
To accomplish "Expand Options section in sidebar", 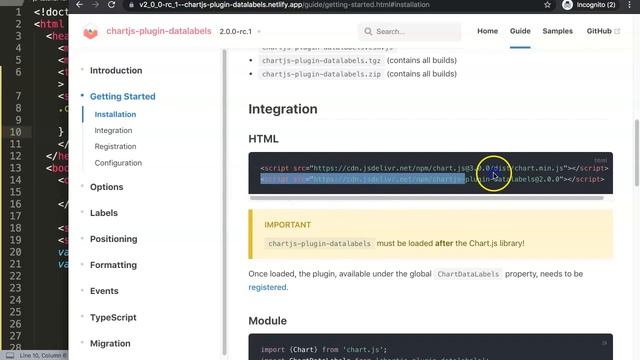I will click(107, 187).
